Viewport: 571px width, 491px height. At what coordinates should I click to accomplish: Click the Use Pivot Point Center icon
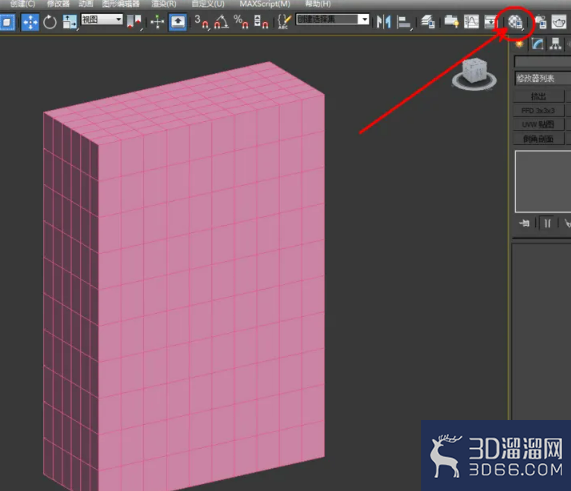pyautogui.click(x=134, y=22)
